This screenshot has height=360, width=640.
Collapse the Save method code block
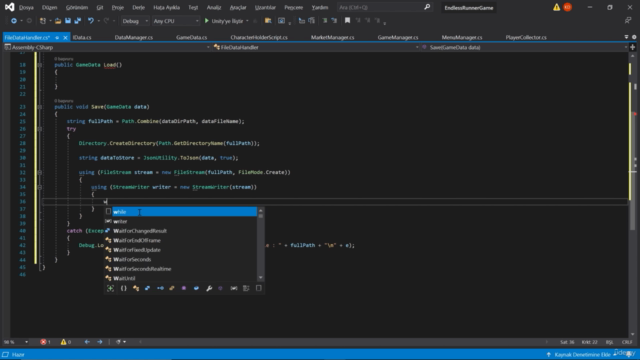click(40, 107)
